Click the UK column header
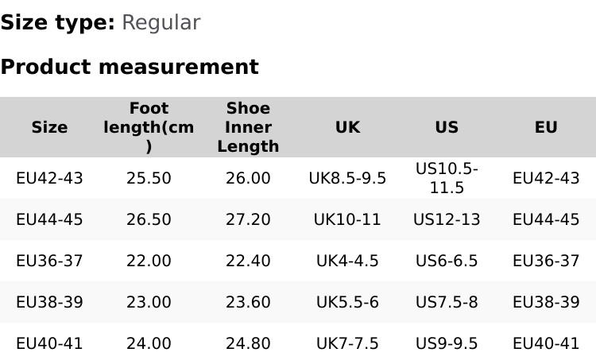Viewport: 596px width, 364px height. click(347, 127)
